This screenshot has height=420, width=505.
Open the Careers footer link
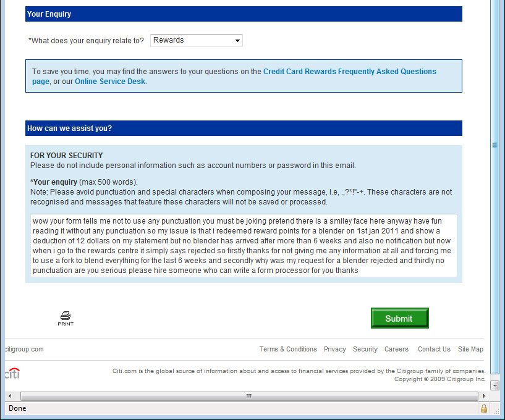396,349
